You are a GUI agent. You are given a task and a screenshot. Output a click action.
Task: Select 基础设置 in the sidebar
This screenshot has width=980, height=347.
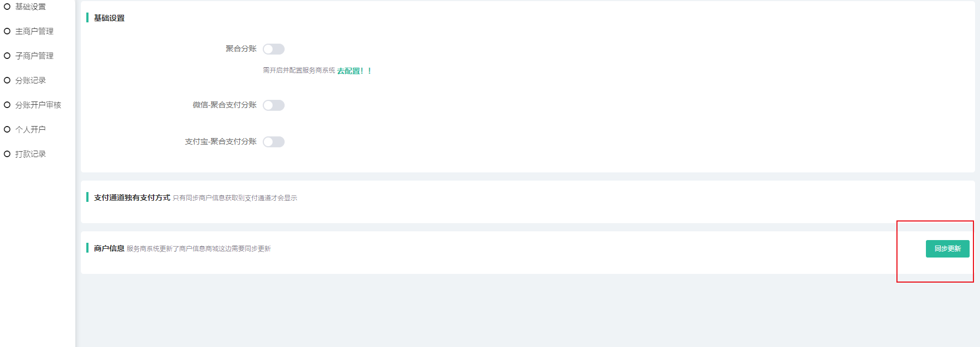31,7
